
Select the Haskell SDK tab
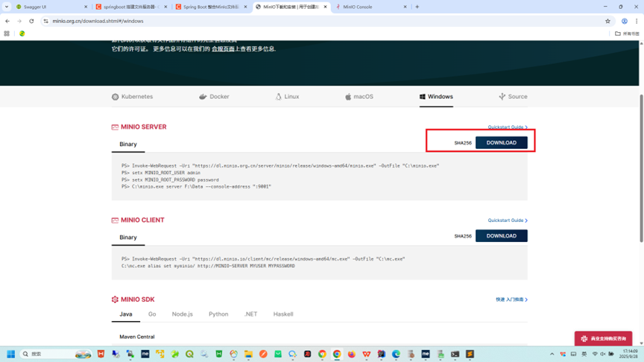pyautogui.click(x=283, y=314)
